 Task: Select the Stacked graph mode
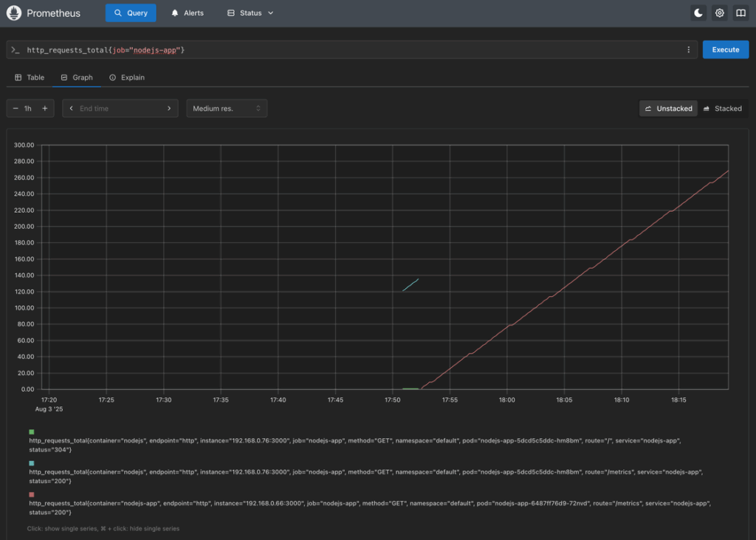click(x=722, y=109)
